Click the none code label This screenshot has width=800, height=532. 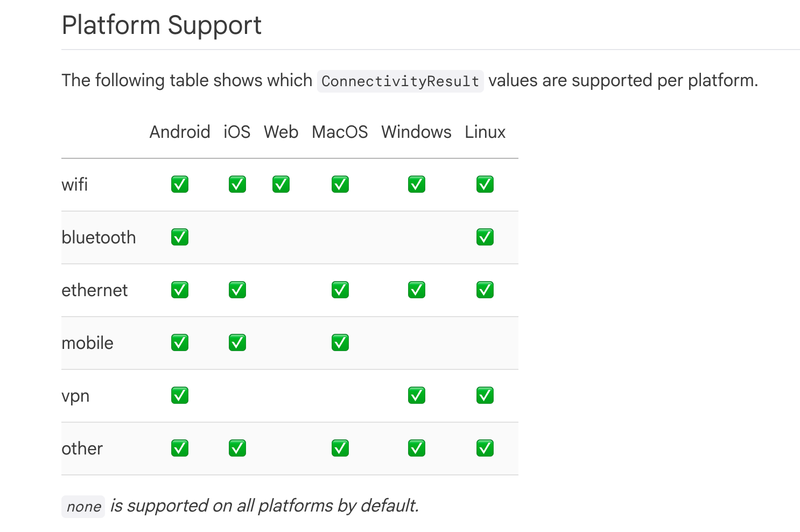83,507
